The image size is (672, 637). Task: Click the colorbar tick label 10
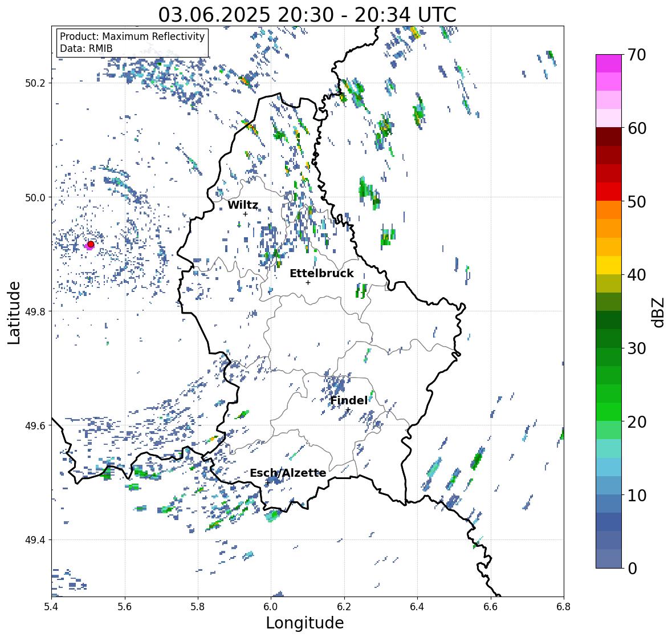637,495
